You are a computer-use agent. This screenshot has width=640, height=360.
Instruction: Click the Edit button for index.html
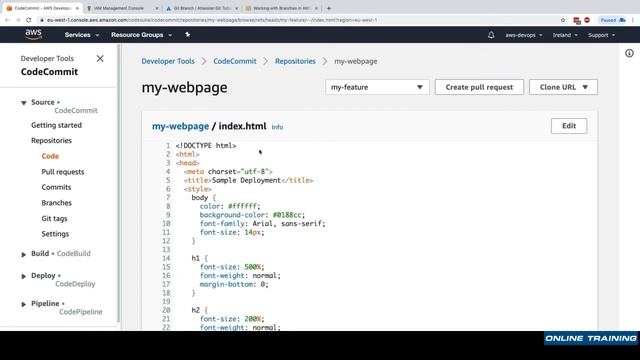point(569,126)
